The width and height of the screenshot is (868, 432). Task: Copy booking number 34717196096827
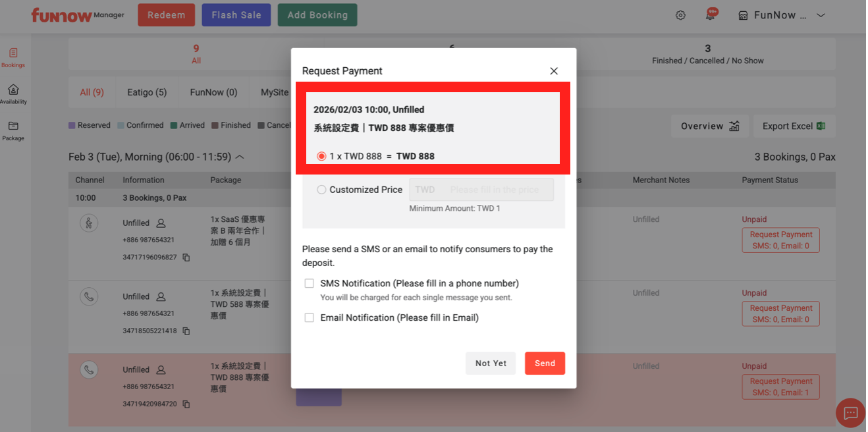[186, 257]
